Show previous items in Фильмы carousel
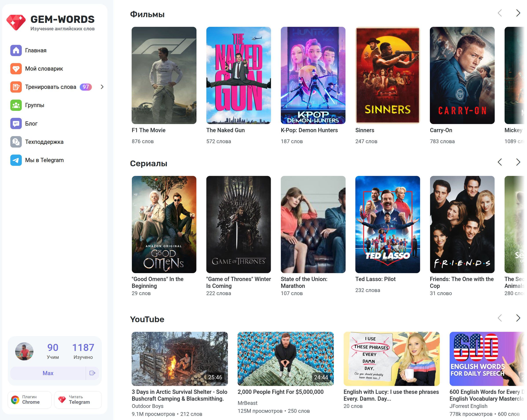Image resolution: width=527 pixels, height=420 pixels. (500, 13)
